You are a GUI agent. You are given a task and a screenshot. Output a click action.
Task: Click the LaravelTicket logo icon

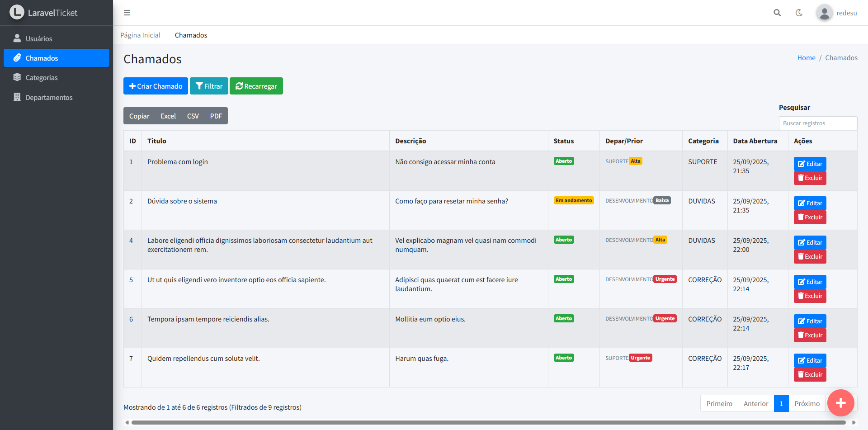[17, 12]
